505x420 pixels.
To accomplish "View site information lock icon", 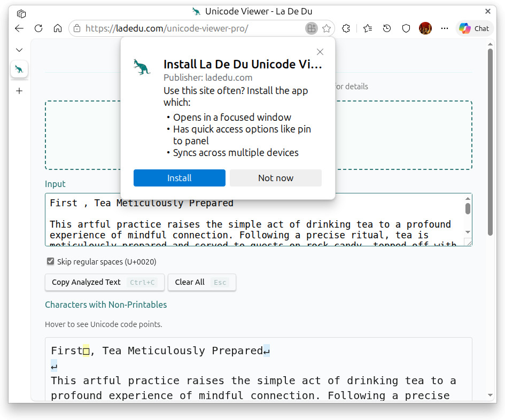I will click(77, 28).
